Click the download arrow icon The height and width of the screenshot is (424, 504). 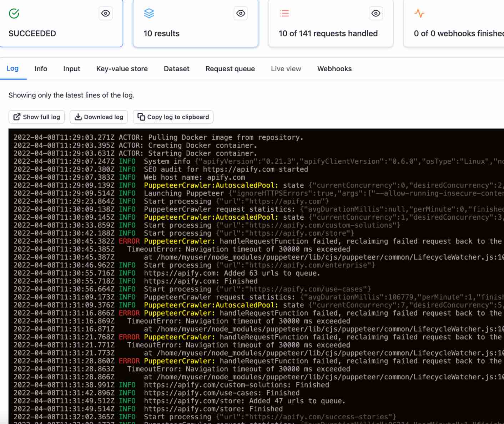pyautogui.click(x=78, y=117)
